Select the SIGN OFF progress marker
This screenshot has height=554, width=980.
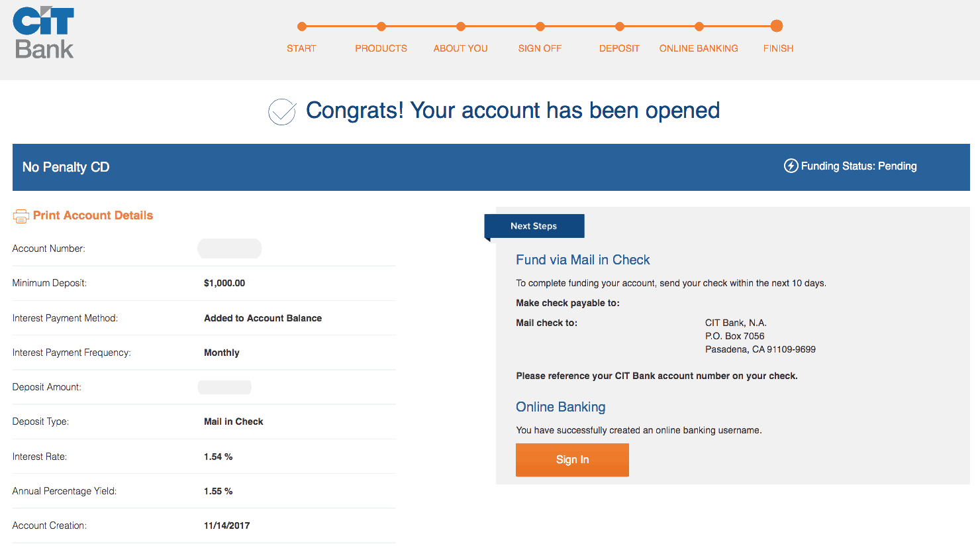(540, 27)
